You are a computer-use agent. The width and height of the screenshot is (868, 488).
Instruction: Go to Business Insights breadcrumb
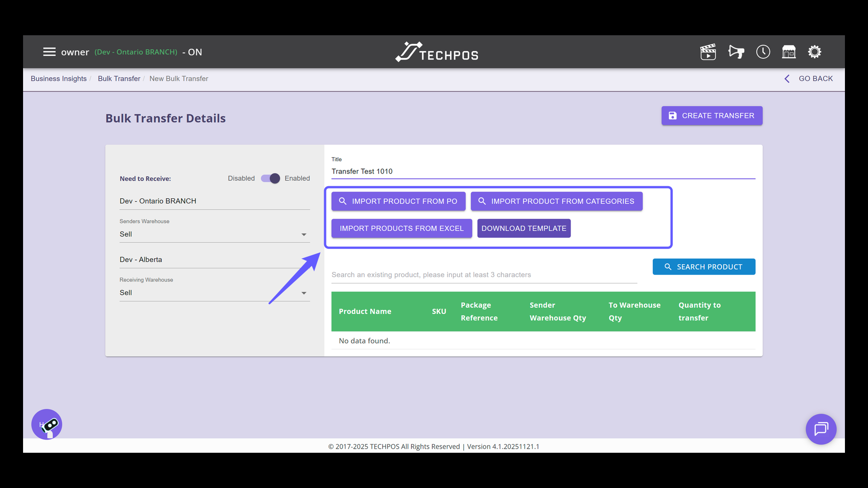[58, 79]
